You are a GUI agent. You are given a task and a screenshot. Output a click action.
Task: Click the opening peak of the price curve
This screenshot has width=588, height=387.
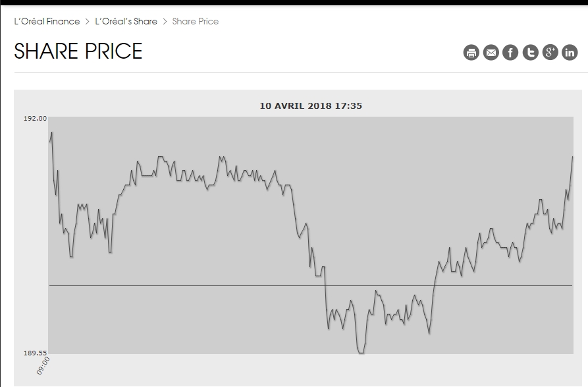tap(51, 133)
